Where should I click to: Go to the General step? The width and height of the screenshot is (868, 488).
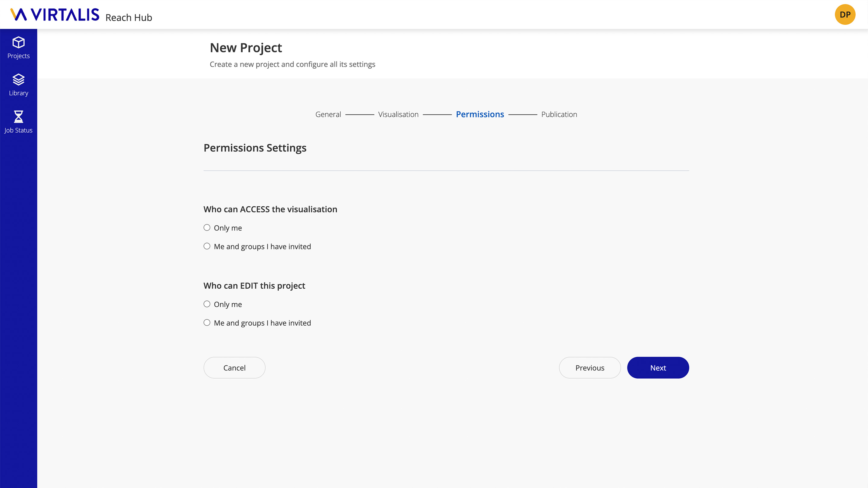click(x=328, y=114)
